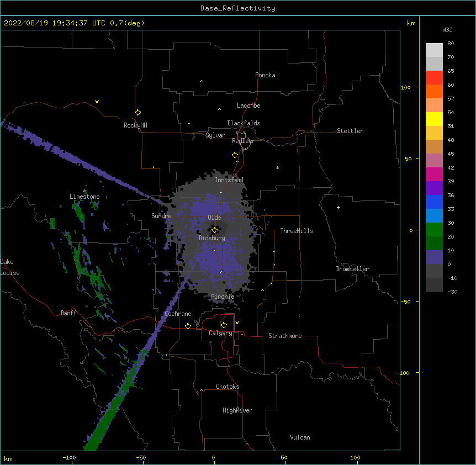The image size is (476, 465).
Task: Click the Blackfalds city label
Action: pos(244,123)
